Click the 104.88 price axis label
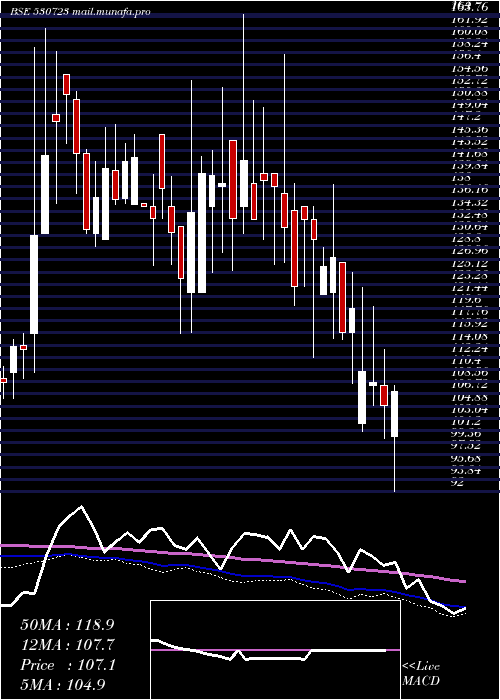500x700 pixels. [471, 397]
